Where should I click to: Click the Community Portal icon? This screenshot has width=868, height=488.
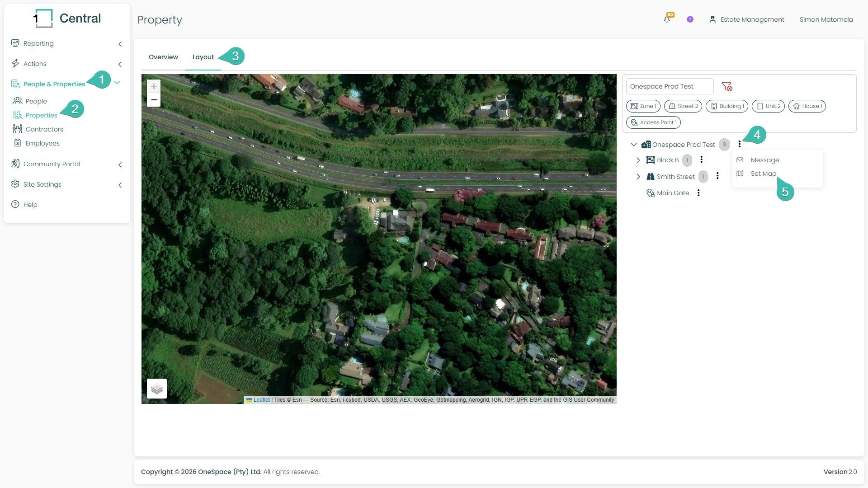coord(15,164)
